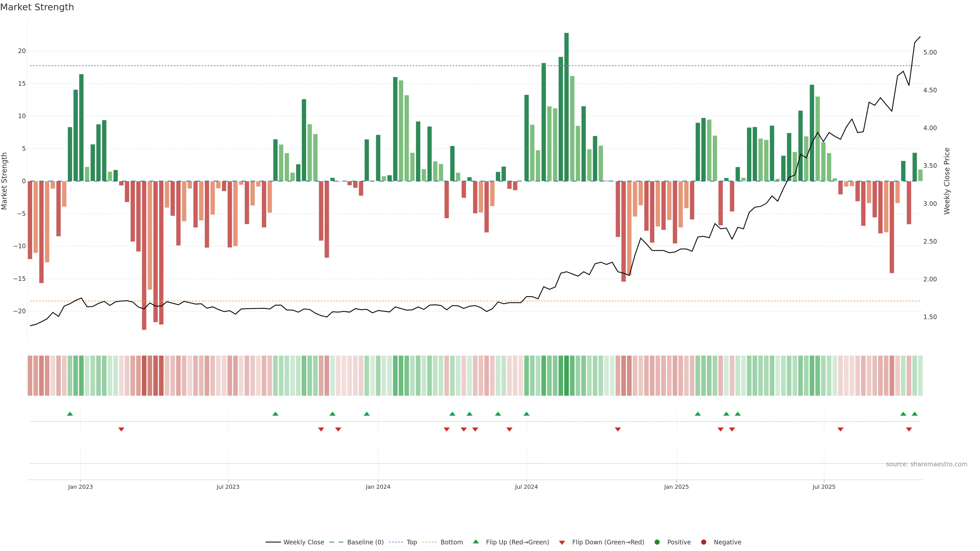Viewport: 980px width, 551px height.
Task: Click the darkest green heatmap cell in strip
Action: click(567, 376)
